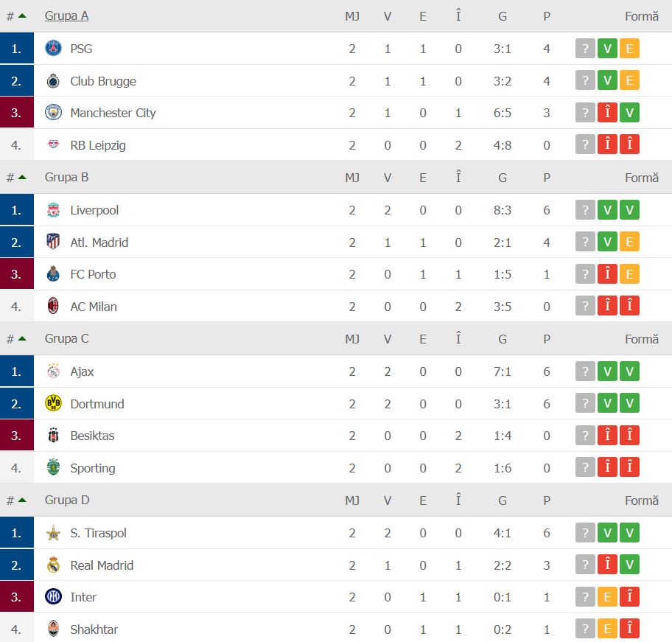Click Liverpool's gray ? upcoming match badge
672x642 pixels.
coord(585,210)
